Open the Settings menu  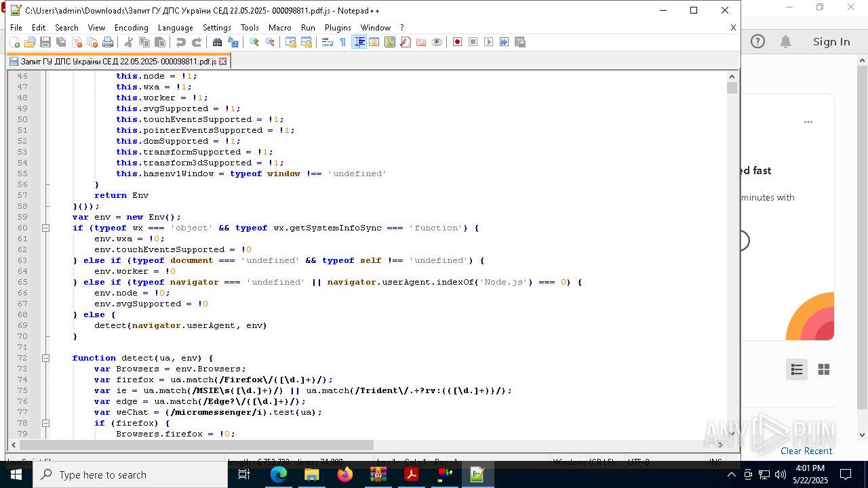(x=217, y=28)
